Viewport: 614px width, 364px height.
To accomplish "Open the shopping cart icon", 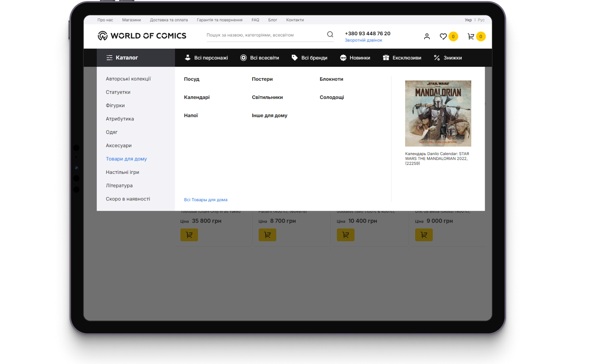I will (x=471, y=36).
